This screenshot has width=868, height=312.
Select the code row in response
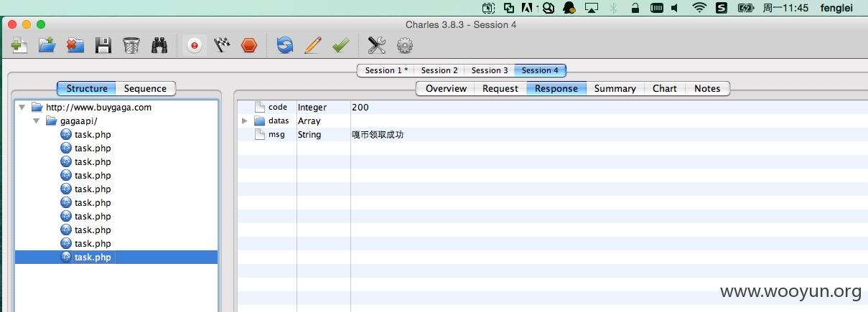[552, 108]
